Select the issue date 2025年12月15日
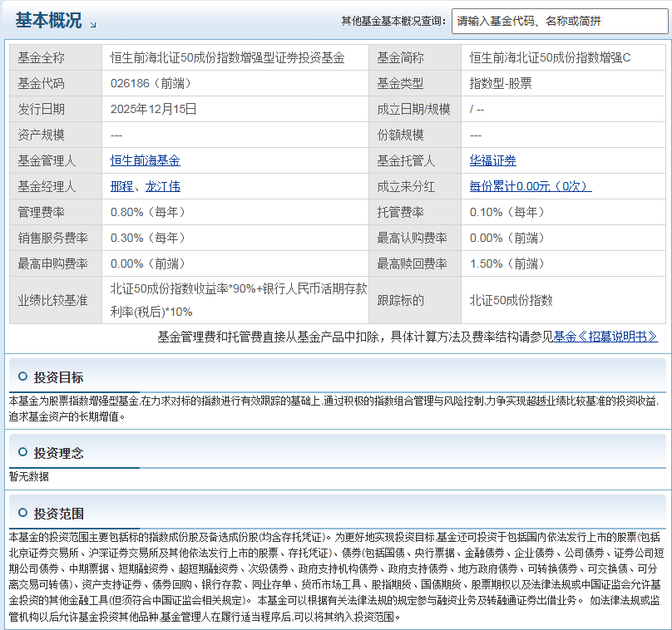The height and width of the screenshot is (630, 672). point(153,109)
